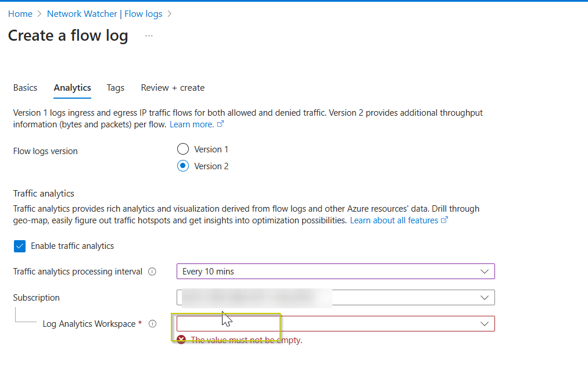Click the red error icon below the workspace field
This screenshot has height=371, width=588.
181,340
